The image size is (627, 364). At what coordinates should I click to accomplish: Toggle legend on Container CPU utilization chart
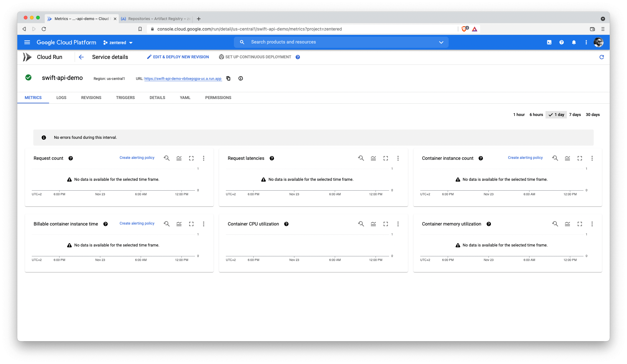373,224
